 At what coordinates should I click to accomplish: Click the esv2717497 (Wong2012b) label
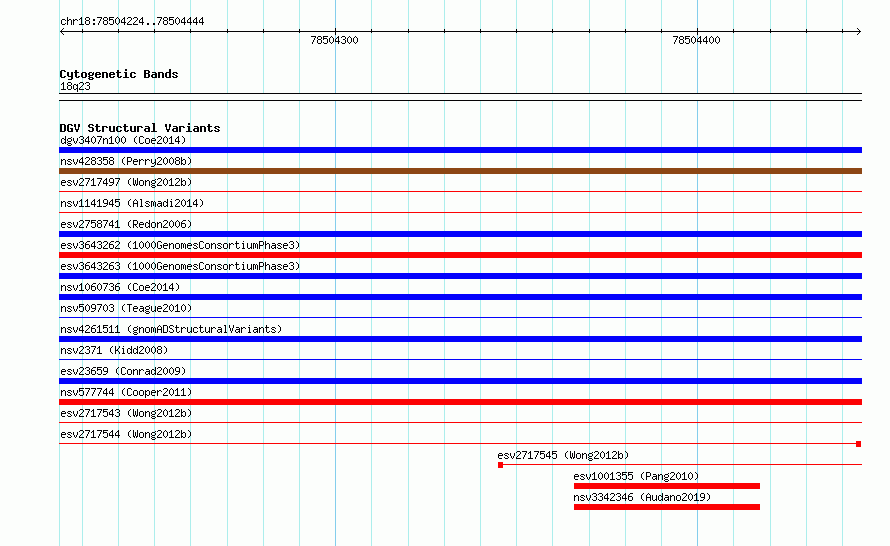pyautogui.click(x=126, y=182)
